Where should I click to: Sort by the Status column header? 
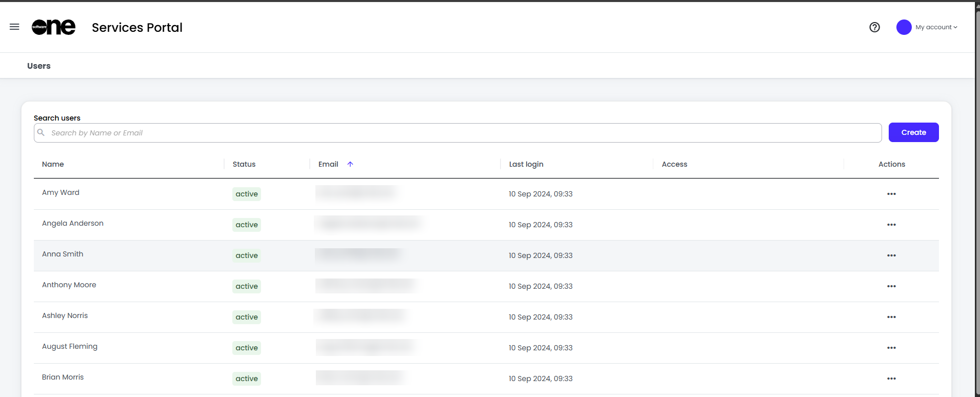coord(244,164)
